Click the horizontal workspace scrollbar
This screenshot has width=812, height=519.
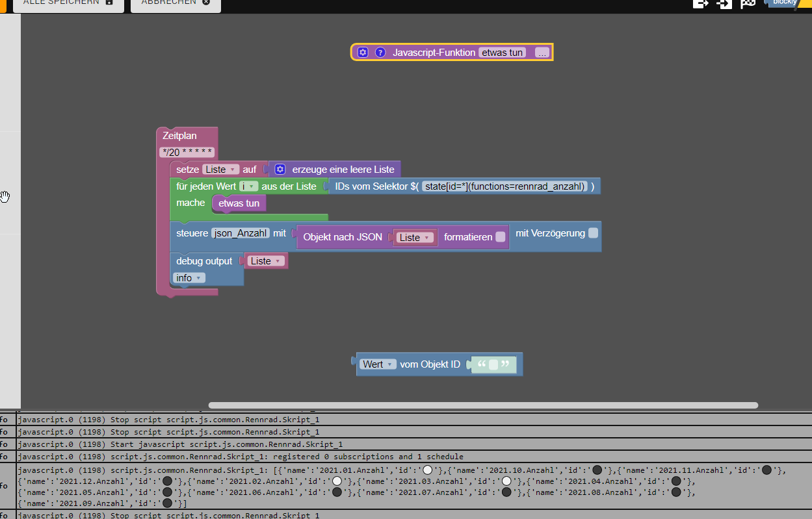tap(483, 405)
